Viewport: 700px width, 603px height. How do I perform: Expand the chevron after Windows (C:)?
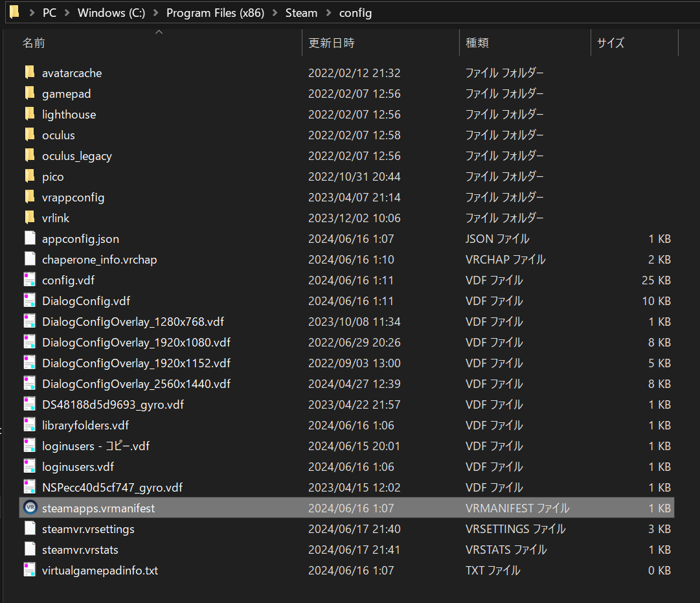click(156, 13)
